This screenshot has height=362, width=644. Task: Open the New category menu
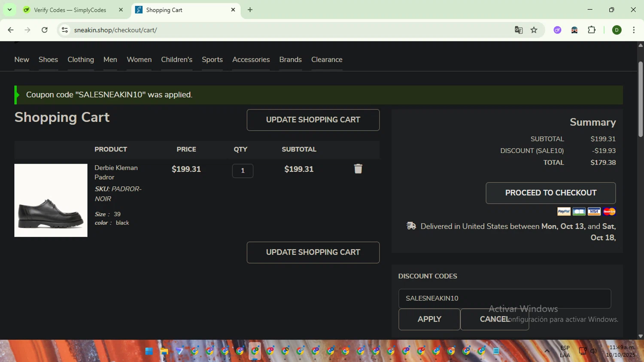point(22,60)
